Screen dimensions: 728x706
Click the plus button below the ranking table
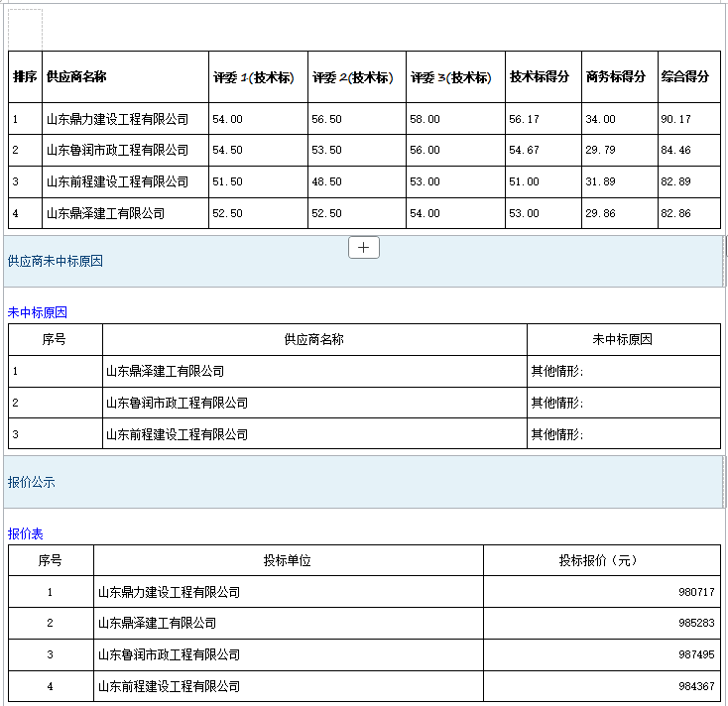coord(364,248)
